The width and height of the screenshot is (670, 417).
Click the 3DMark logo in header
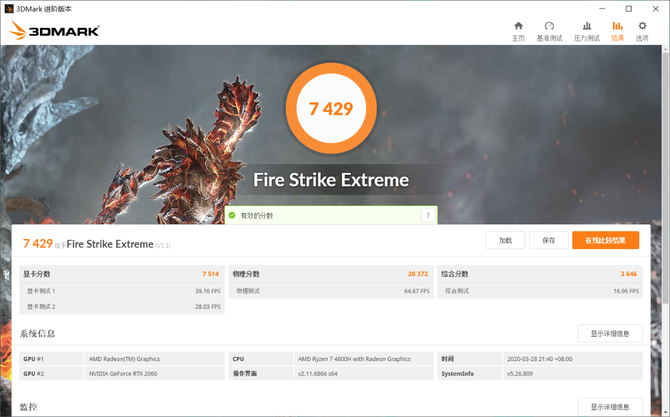[x=55, y=30]
